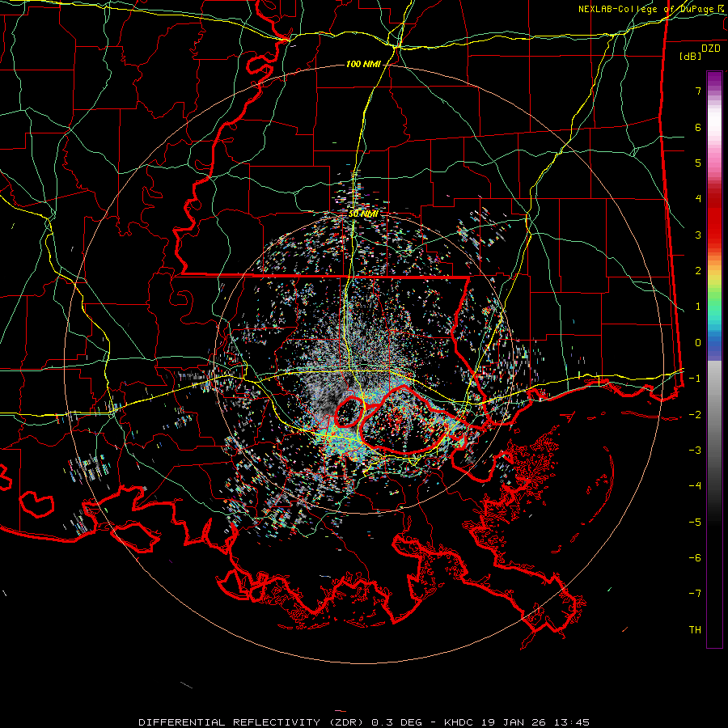Click the NEXLAB-College of DuPage watermark text
The image size is (728, 728).
(653, 9)
